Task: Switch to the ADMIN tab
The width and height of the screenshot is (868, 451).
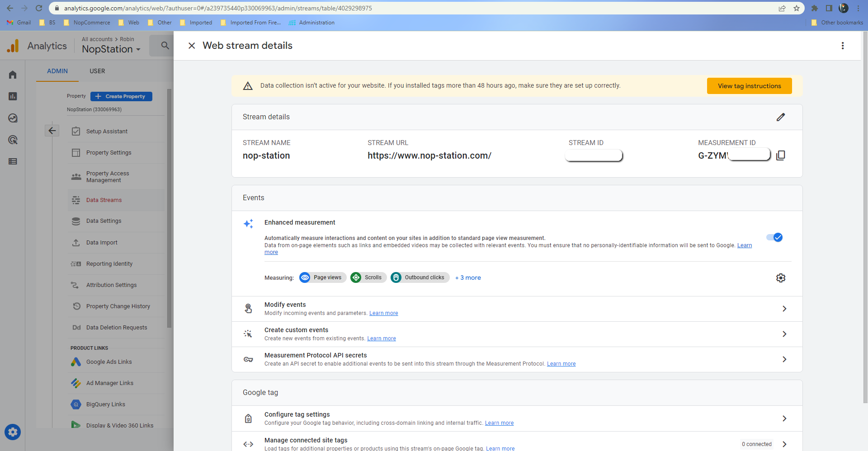Action: (x=57, y=71)
